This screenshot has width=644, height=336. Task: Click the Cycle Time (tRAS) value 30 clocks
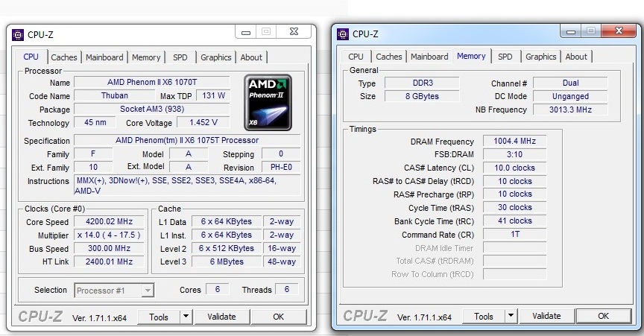(x=514, y=207)
